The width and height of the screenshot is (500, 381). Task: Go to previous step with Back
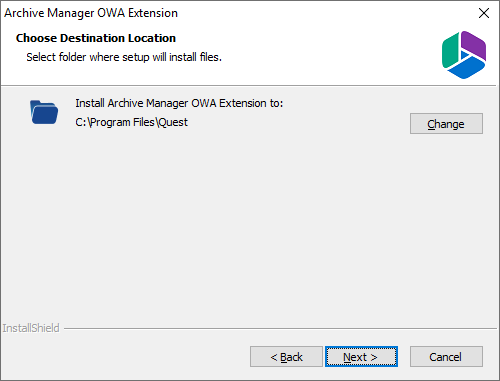tap(286, 357)
